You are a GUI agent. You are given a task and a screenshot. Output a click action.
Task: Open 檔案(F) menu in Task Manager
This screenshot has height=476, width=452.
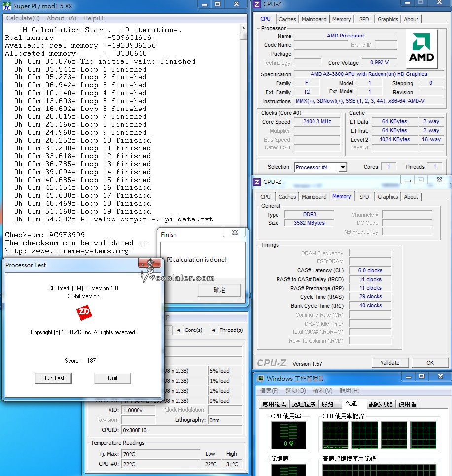tap(269, 390)
